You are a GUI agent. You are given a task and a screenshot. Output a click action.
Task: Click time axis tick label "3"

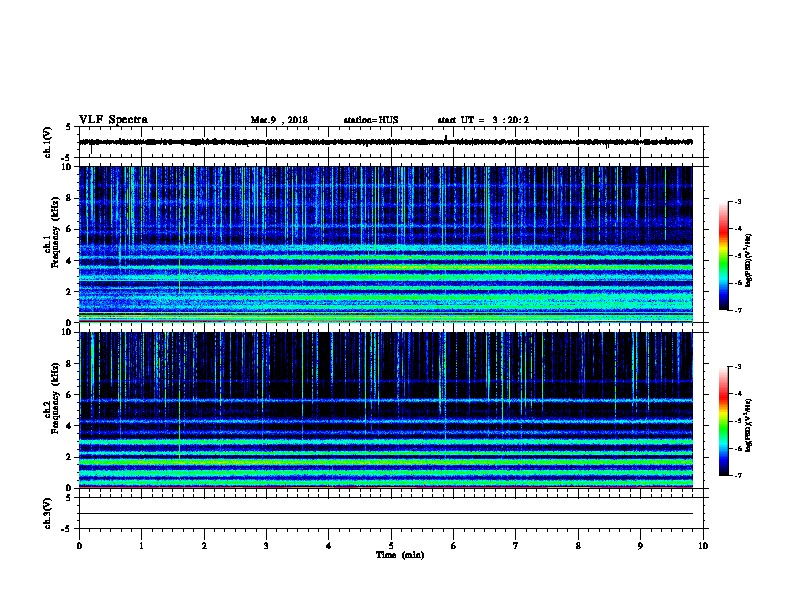(266, 545)
